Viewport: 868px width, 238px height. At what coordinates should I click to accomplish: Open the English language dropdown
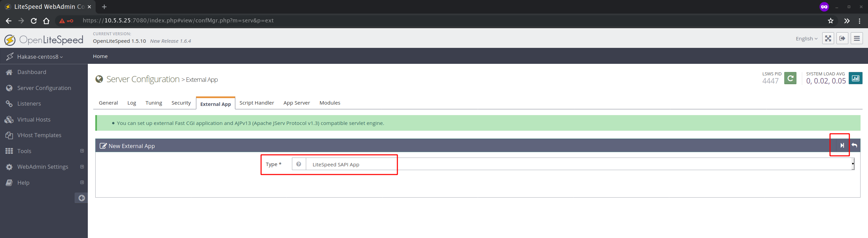pyautogui.click(x=807, y=39)
